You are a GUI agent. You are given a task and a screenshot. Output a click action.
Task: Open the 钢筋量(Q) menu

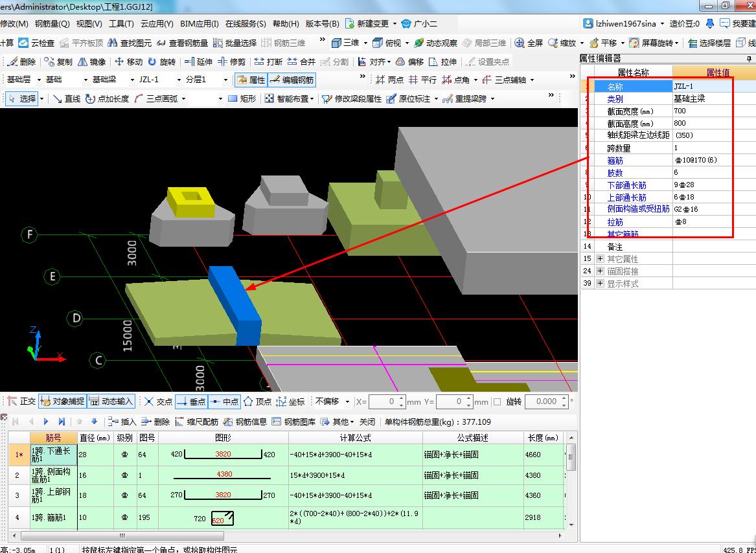(52, 23)
